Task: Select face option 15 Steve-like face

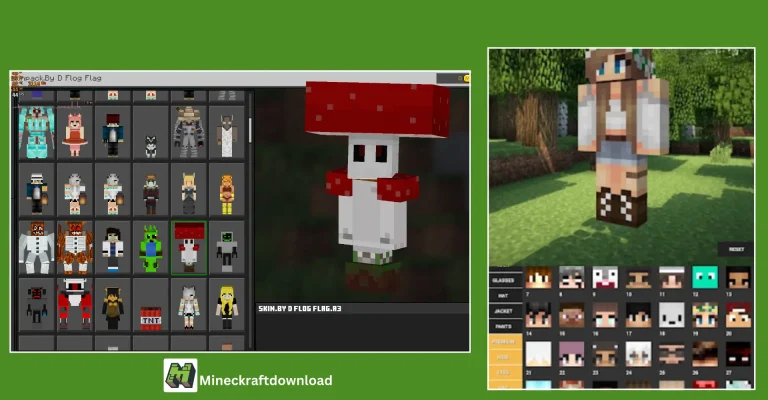Action: tap(572, 315)
